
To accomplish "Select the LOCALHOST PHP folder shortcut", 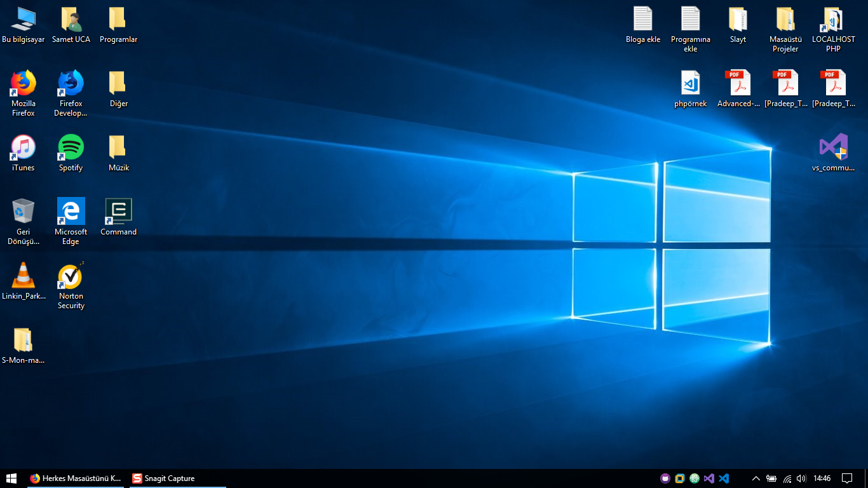I will pyautogui.click(x=833, y=29).
